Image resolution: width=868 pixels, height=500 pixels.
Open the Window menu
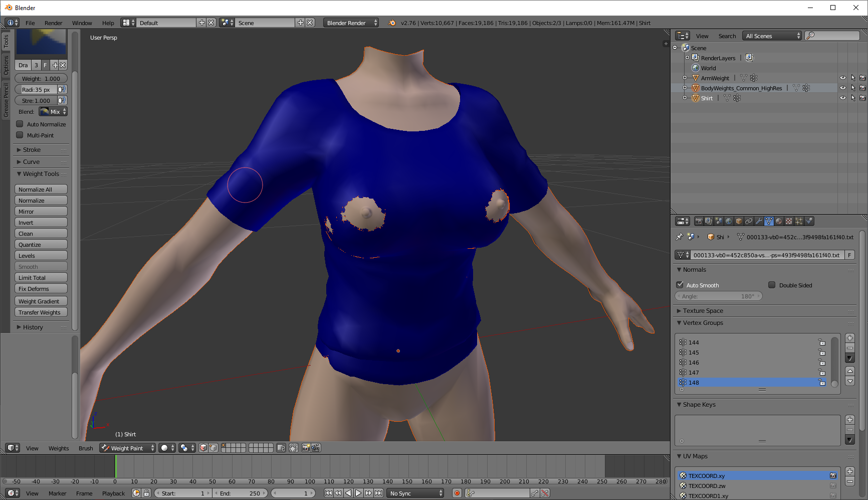click(82, 23)
